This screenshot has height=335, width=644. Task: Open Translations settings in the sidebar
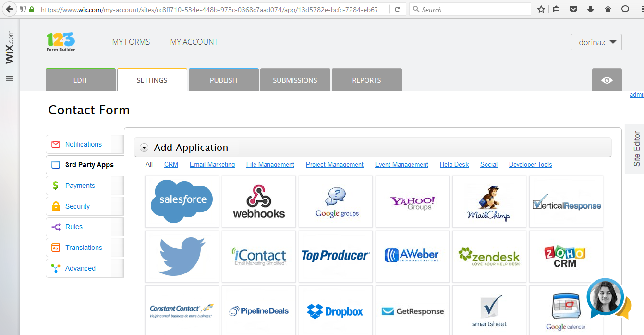[85, 248]
